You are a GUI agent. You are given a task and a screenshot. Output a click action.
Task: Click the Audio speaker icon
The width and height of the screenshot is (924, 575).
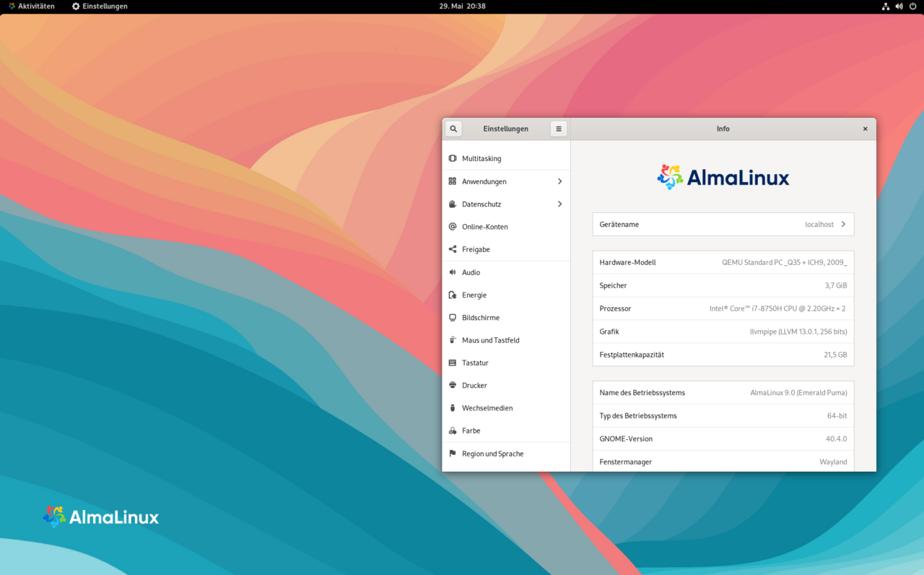[x=453, y=272]
